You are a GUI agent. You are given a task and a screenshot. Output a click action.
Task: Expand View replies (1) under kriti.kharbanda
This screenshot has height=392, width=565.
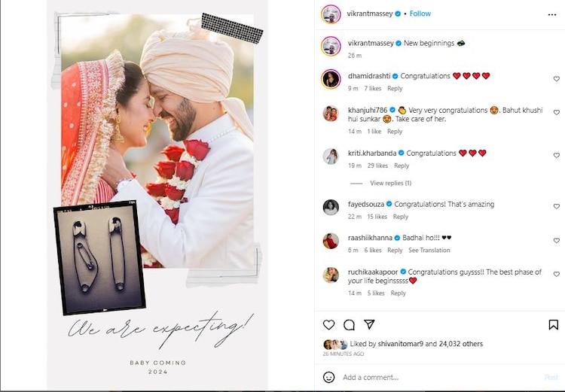tap(390, 183)
